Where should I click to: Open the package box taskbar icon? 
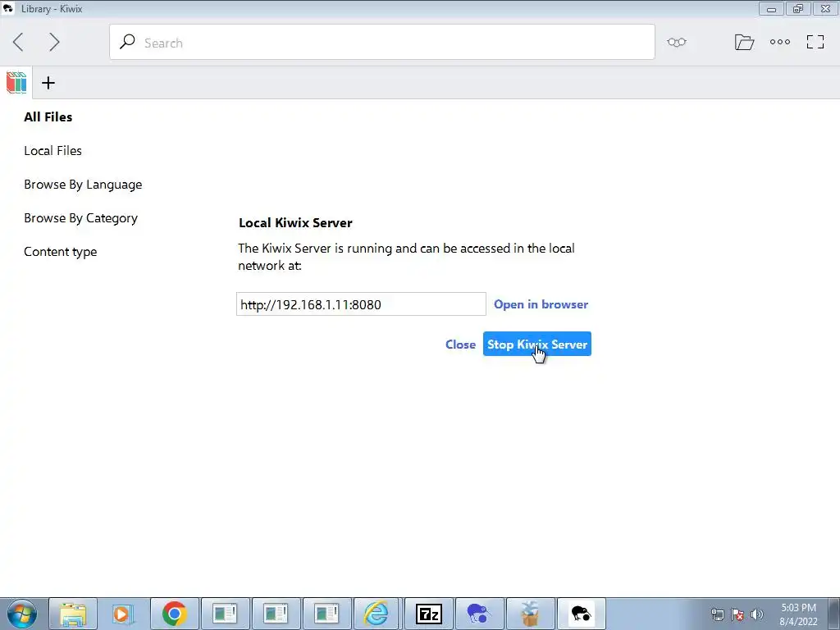click(x=529, y=614)
